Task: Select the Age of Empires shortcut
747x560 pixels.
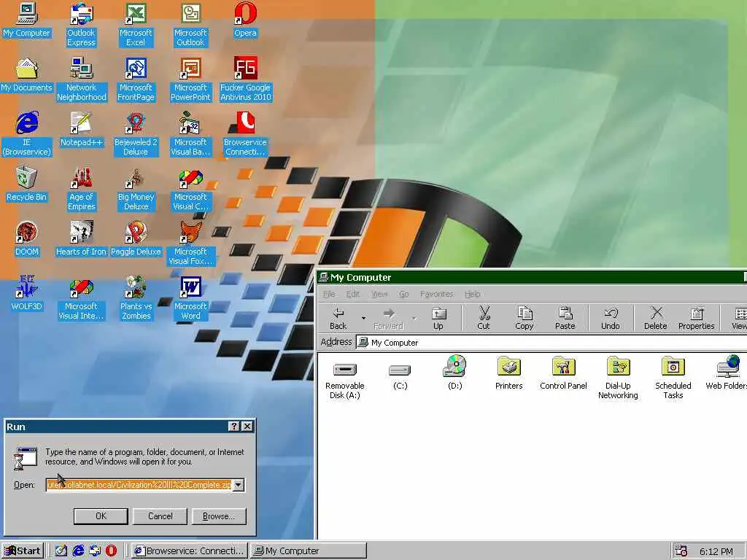Action: click(81, 189)
